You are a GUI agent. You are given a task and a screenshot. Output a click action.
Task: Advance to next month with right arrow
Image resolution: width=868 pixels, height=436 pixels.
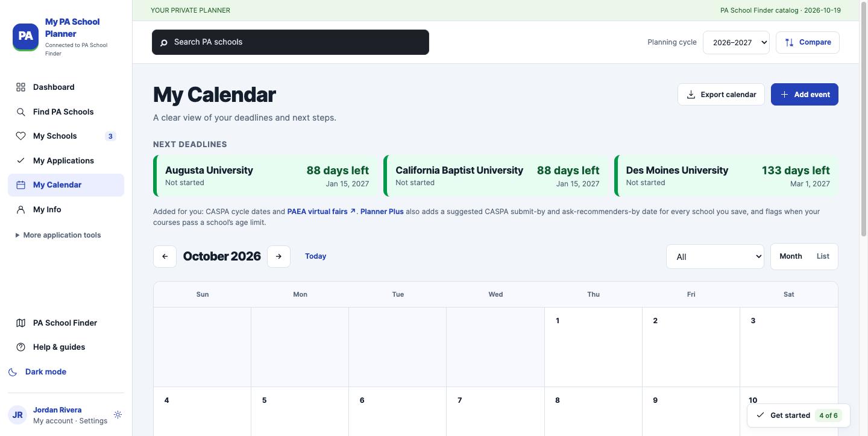278,256
